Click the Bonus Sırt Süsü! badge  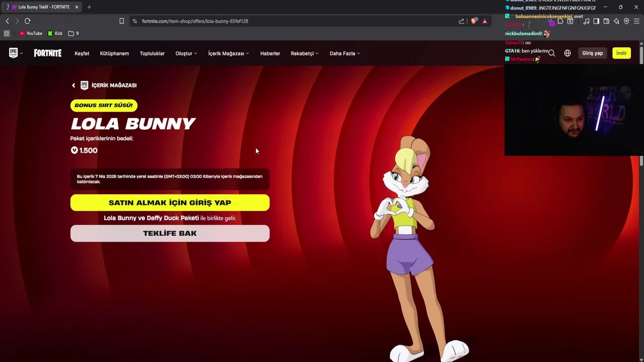104,106
